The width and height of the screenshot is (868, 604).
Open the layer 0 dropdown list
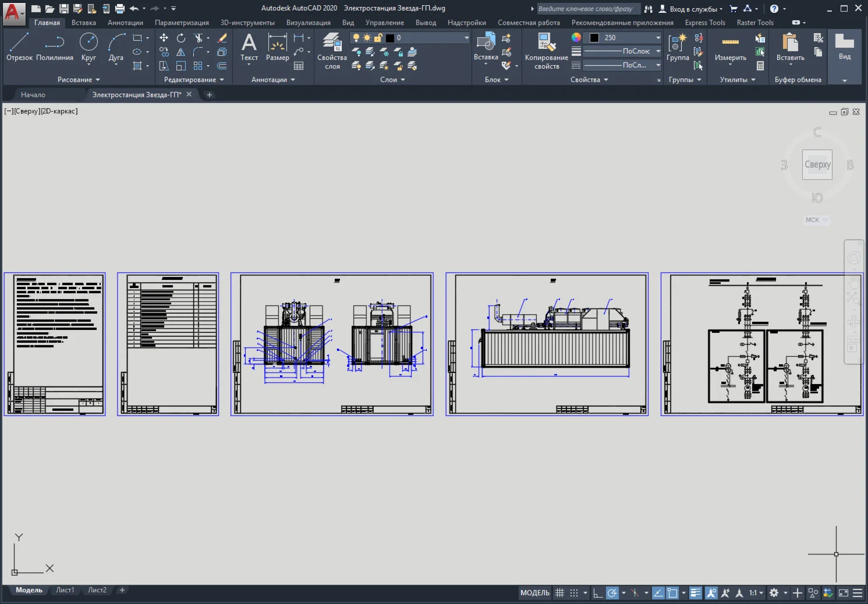pyautogui.click(x=466, y=38)
